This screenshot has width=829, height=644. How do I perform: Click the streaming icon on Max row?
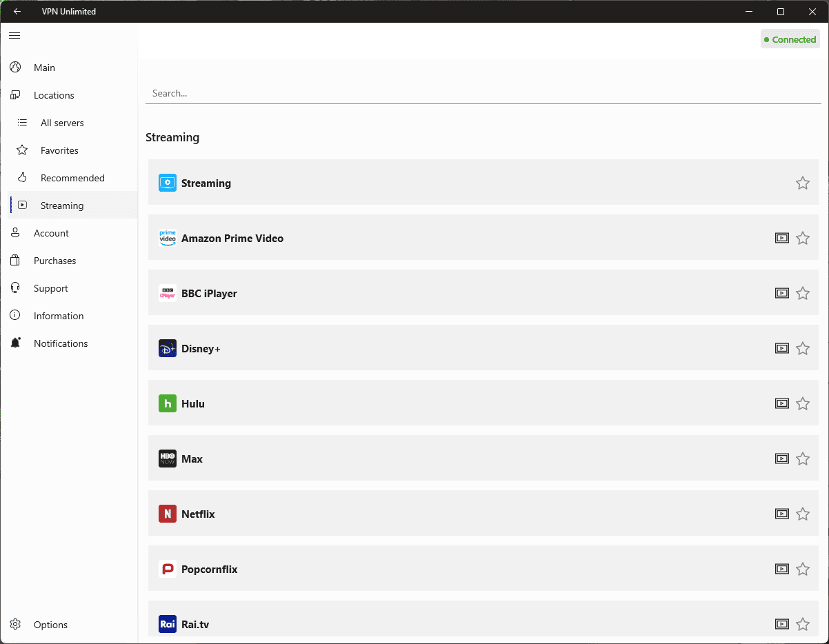[781, 459]
